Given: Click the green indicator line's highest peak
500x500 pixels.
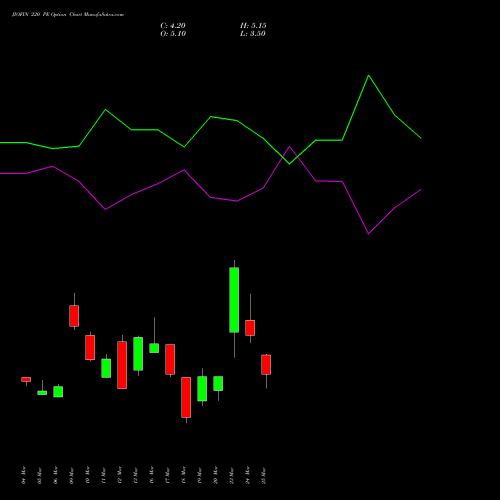Looking at the screenshot, I should pyautogui.click(x=368, y=76).
